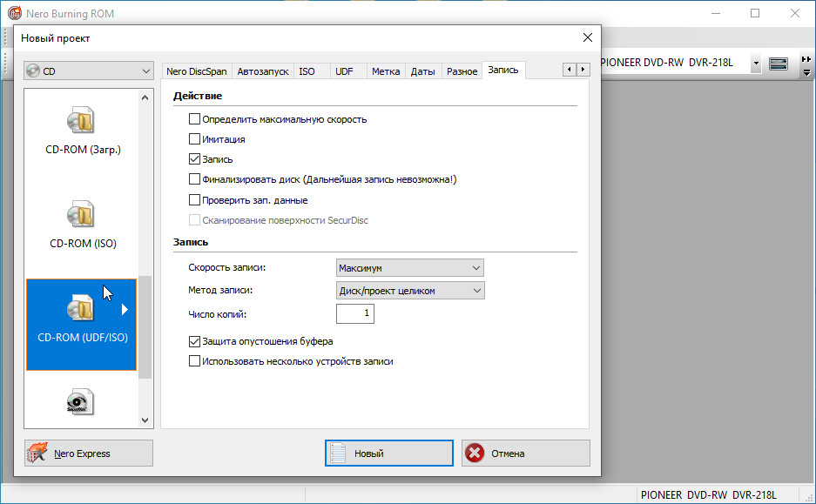The image size is (816, 504).
Task: Click the arrow on the selected UDF/ISO item
Action: (x=125, y=310)
